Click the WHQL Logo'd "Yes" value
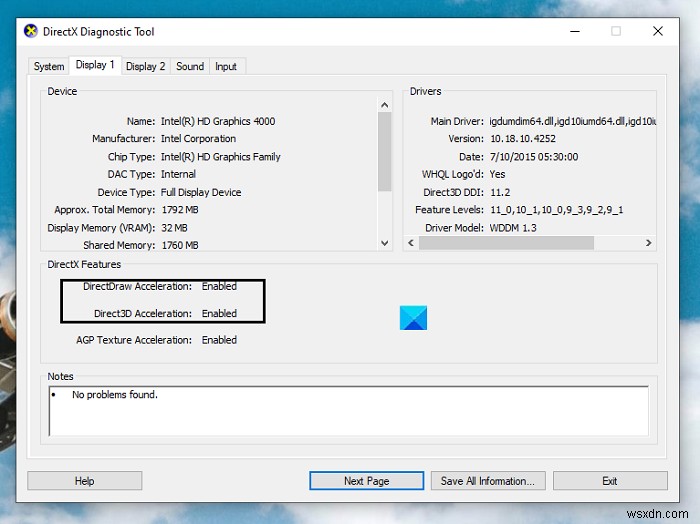The image size is (700, 524). click(x=497, y=174)
